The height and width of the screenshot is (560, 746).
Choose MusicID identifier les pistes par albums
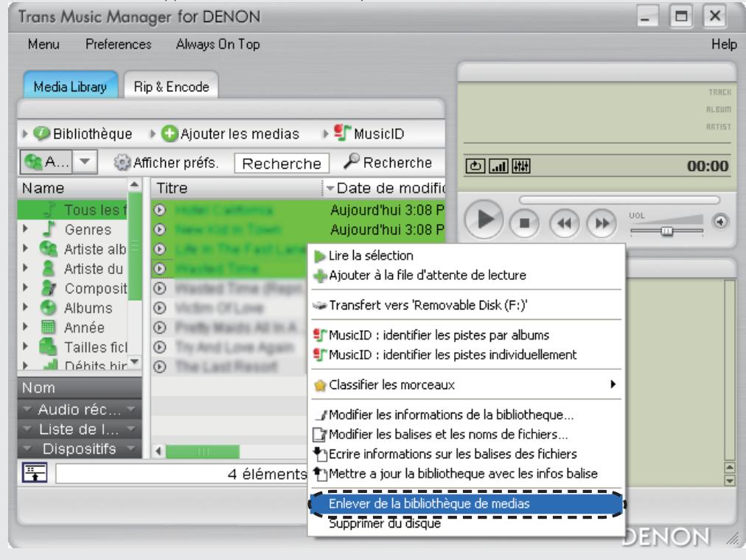point(467,335)
